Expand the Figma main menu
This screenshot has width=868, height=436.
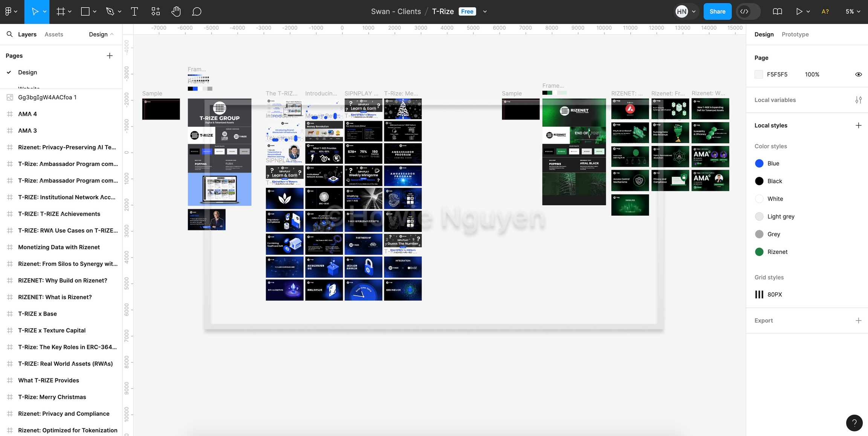(11, 12)
